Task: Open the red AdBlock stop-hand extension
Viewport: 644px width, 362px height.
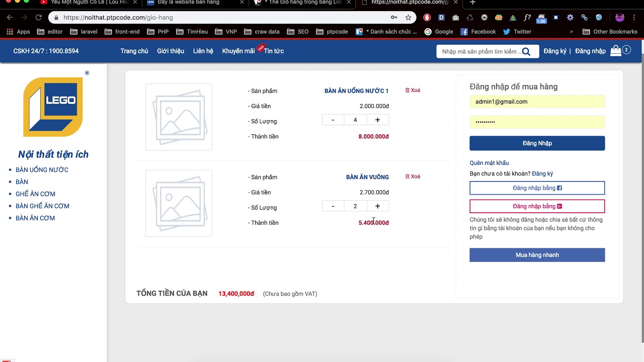Action: [427, 18]
